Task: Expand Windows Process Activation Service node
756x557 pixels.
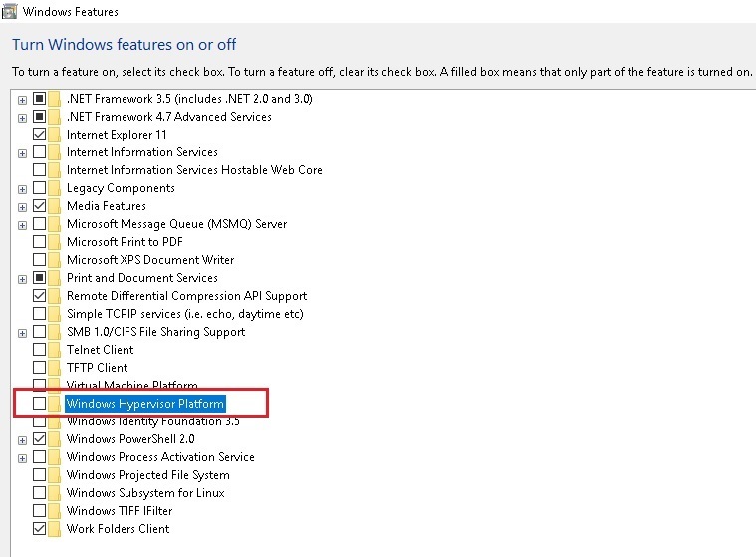Action: pos(22,458)
